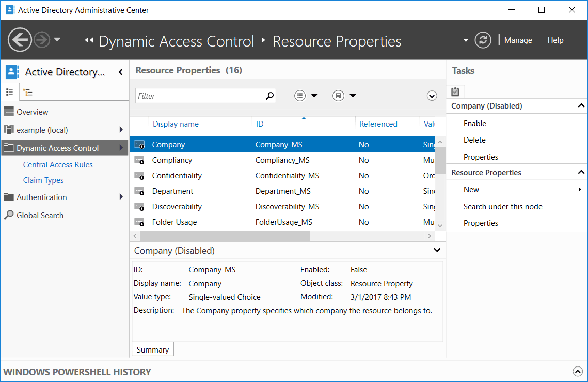Viewport: 588px width, 382px height.
Task: Open Claim Types link
Action: (x=43, y=180)
